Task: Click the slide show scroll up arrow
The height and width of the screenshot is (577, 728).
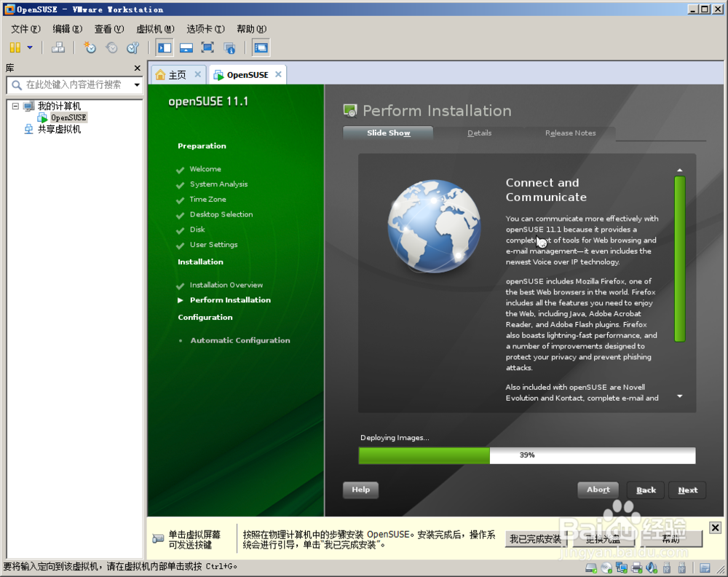Action: click(680, 170)
